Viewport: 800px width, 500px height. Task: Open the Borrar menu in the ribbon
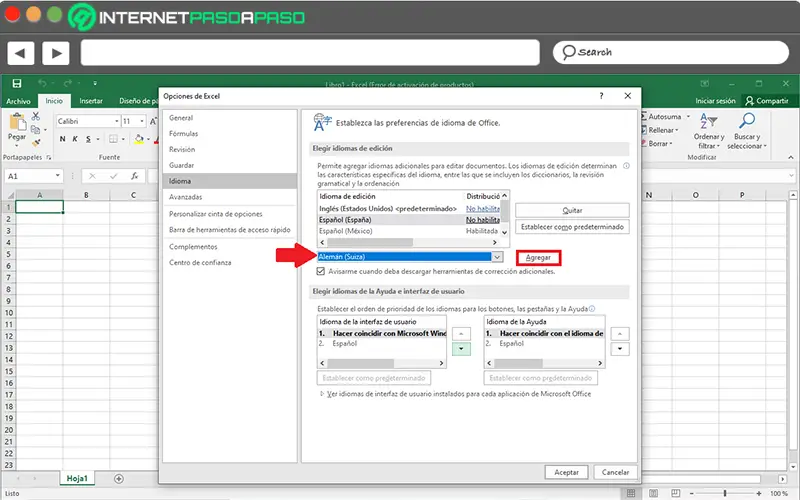pyautogui.click(x=659, y=144)
